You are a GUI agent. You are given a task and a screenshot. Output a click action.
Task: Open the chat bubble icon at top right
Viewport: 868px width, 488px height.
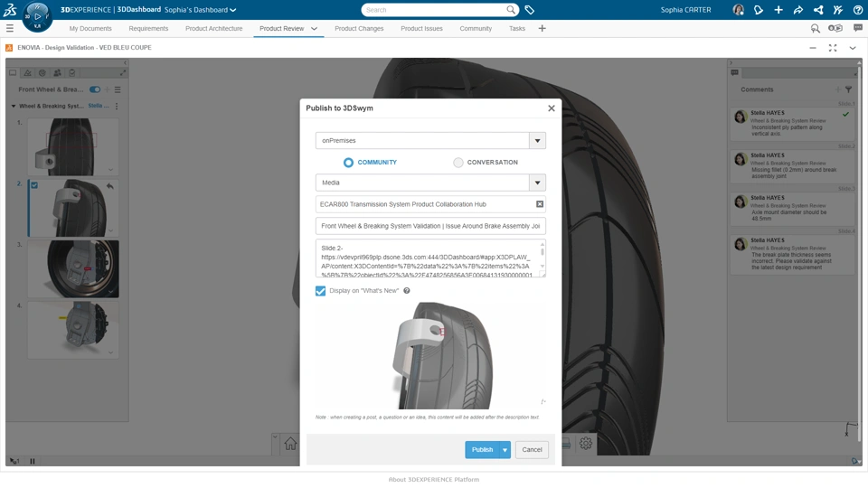858,28
